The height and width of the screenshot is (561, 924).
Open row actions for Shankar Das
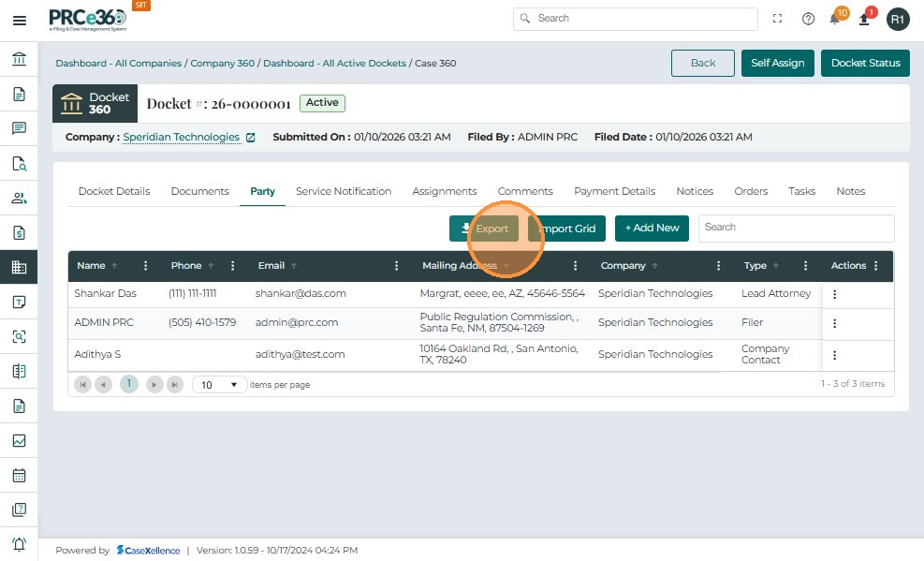pos(834,294)
